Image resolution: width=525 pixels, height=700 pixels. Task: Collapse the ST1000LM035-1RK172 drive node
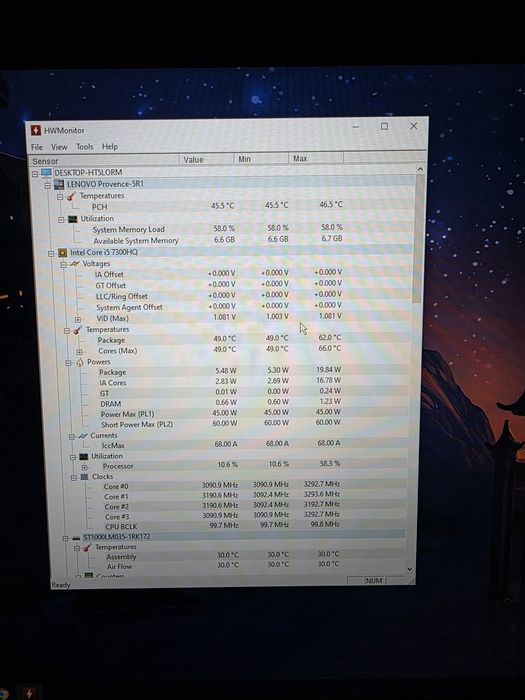coord(66,539)
